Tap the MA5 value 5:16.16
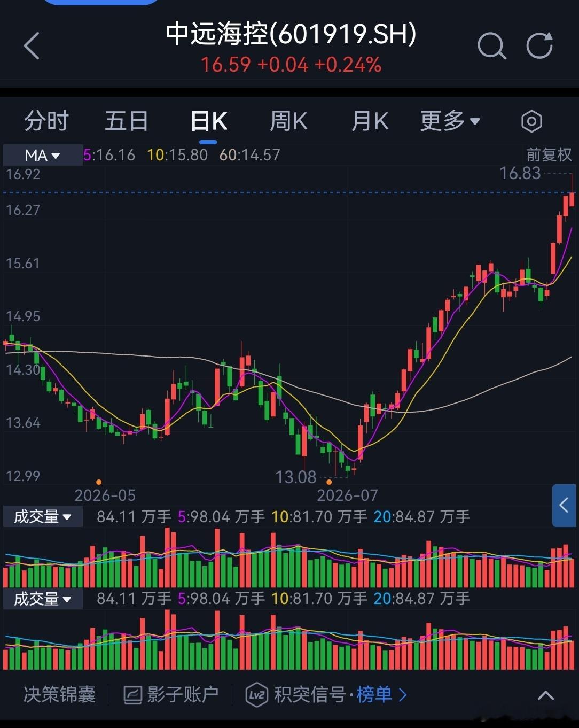Screen dimensions: 579x728 [x=109, y=155]
